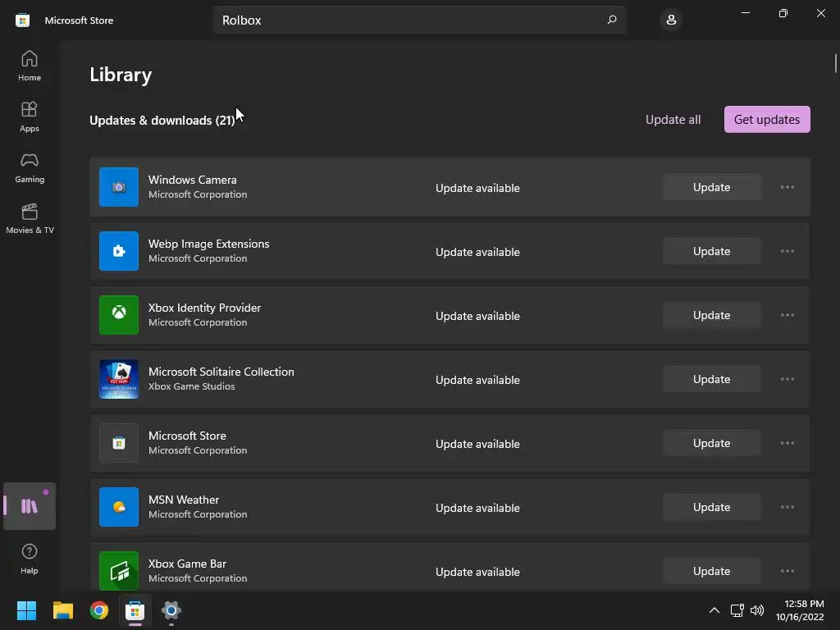Open the MSN Weather app icon
Image resolution: width=840 pixels, height=630 pixels.
coord(119,507)
